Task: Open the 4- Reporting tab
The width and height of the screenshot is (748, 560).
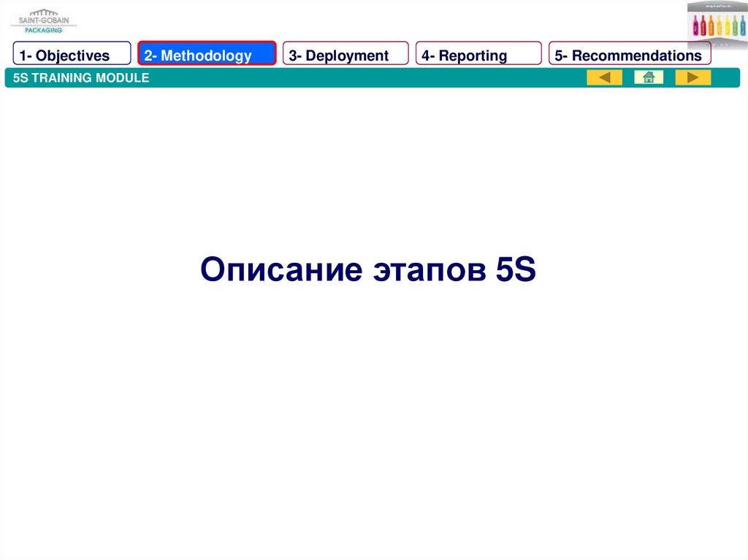Action: 478,55
